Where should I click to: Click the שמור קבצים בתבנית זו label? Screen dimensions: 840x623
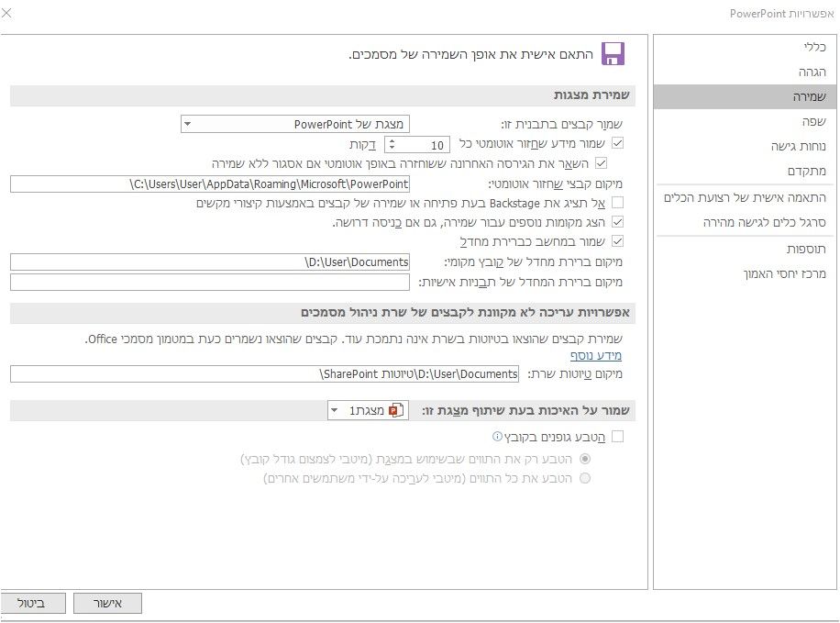click(x=561, y=125)
